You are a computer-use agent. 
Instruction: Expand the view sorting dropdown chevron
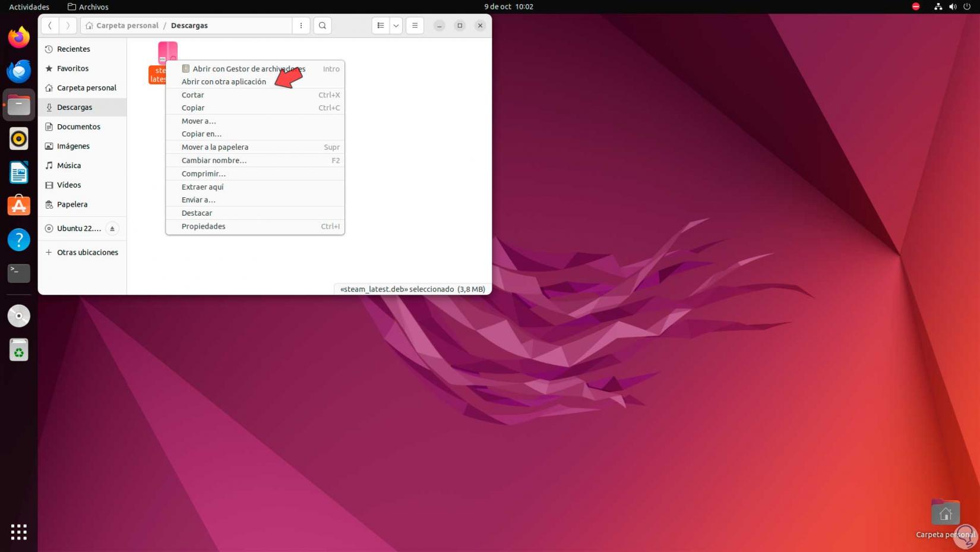point(396,26)
